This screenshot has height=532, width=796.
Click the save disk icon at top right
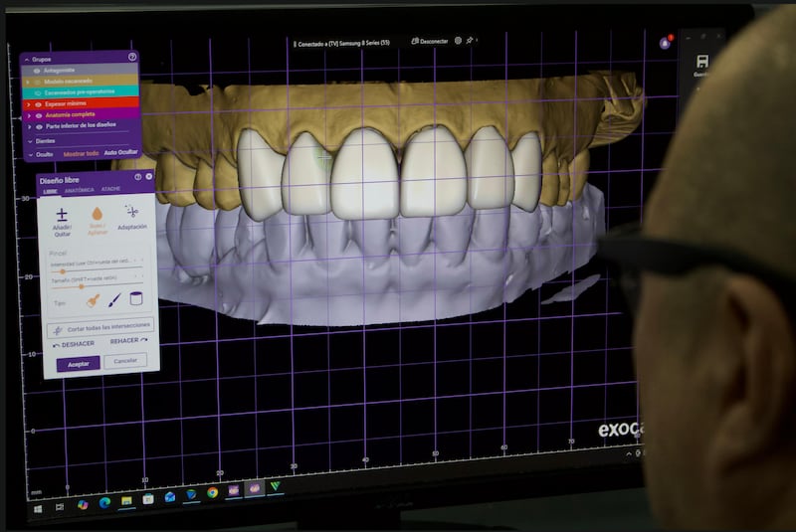pos(702,62)
